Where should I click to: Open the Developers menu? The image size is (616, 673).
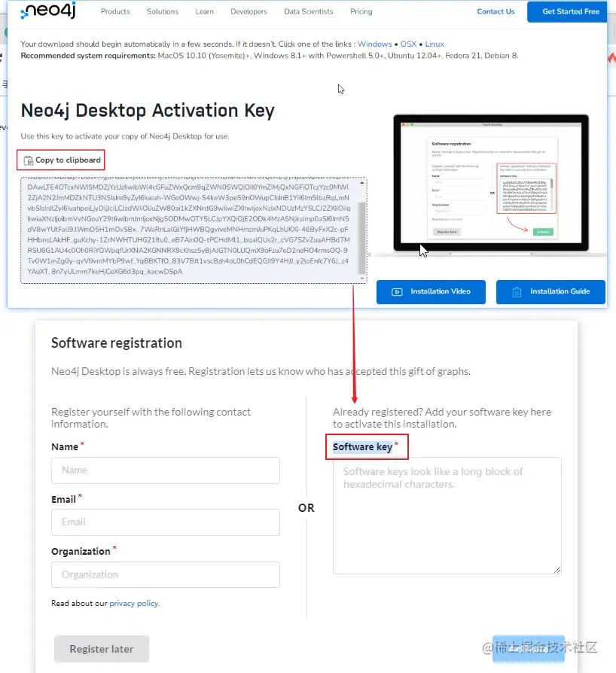coord(249,11)
